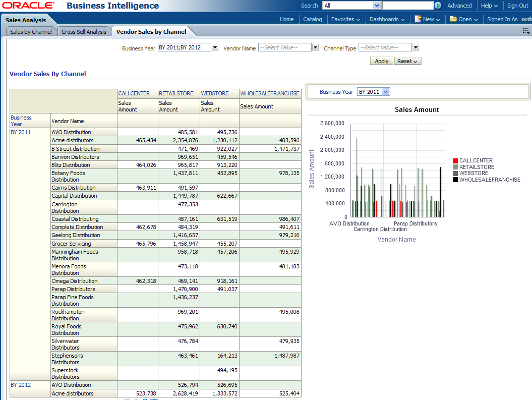Click the Apply button
This screenshot has width=532, height=400.
(x=382, y=61)
